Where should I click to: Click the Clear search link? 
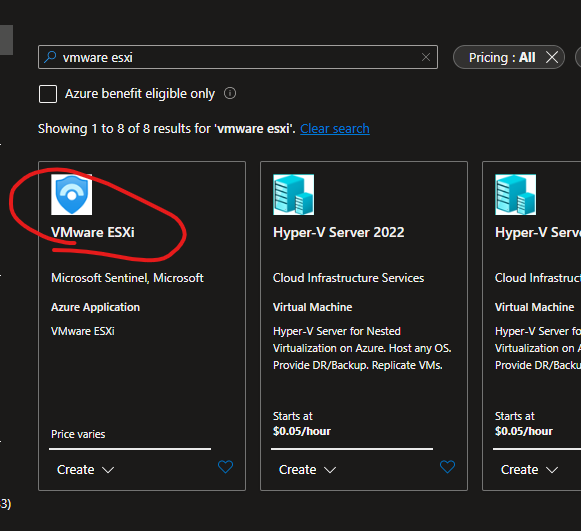point(335,129)
